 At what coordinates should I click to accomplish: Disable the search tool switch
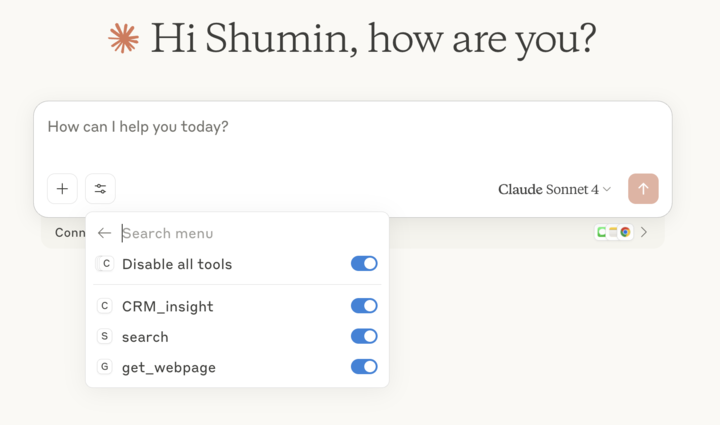point(364,336)
